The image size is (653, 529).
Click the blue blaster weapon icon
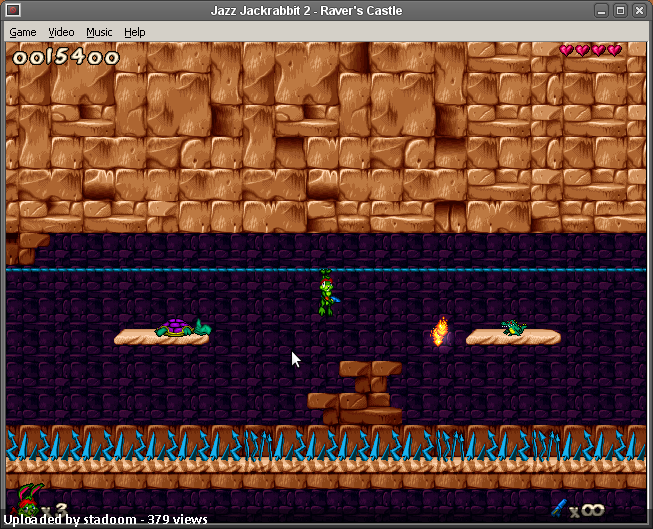[559, 508]
